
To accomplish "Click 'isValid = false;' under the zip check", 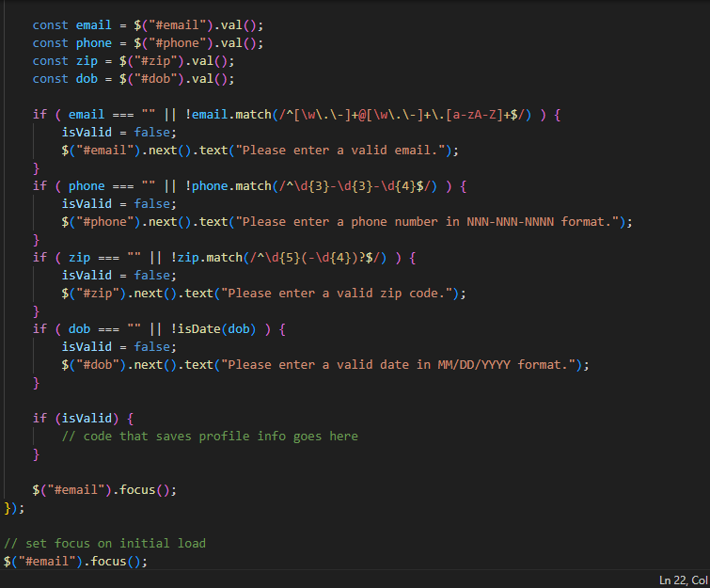I will click(119, 276).
